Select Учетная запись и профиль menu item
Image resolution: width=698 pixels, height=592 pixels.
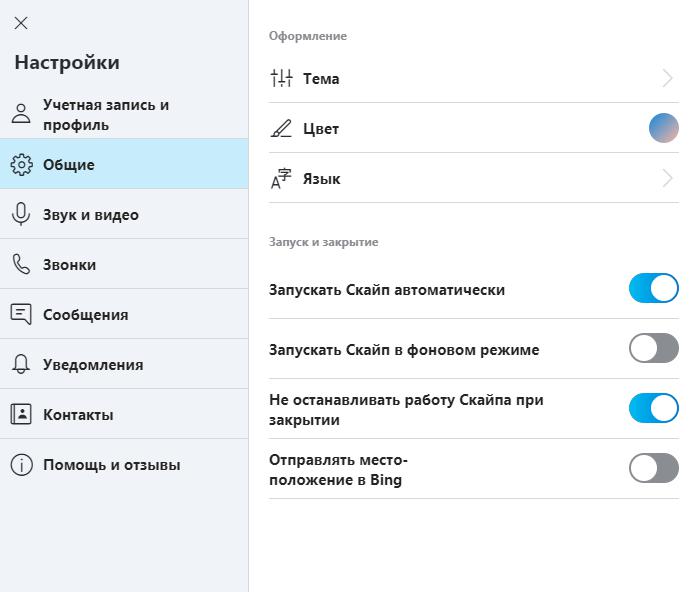pyautogui.click(x=124, y=114)
